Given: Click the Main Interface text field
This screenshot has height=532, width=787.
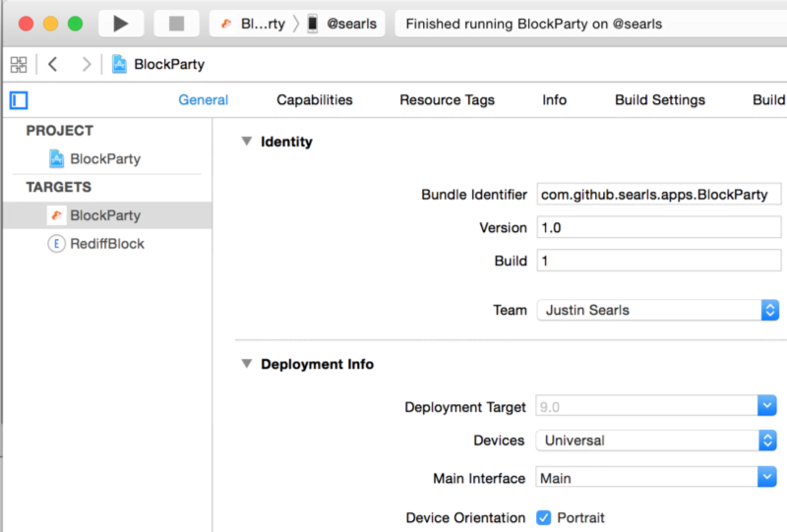Looking at the screenshot, I should click(647, 478).
